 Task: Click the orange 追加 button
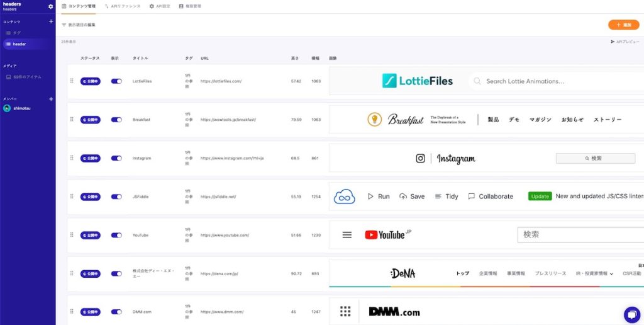(623, 25)
